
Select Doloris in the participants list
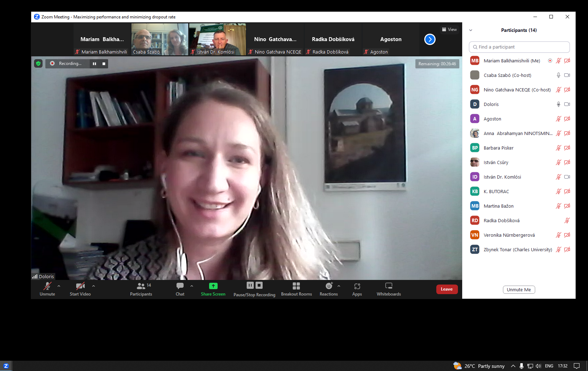(491, 104)
